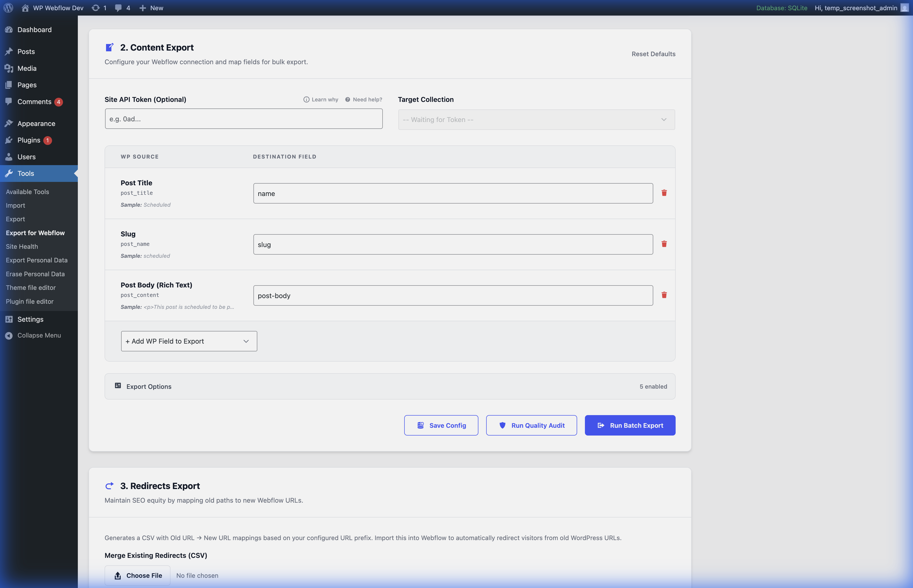Open comments via speech bubble icon
The width and height of the screenshot is (913, 588).
(118, 8)
